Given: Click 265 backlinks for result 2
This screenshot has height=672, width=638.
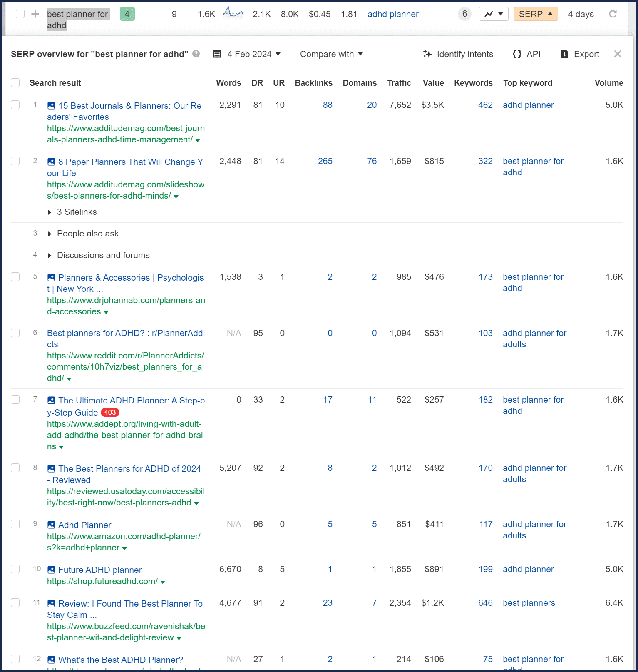Looking at the screenshot, I should 325,161.
